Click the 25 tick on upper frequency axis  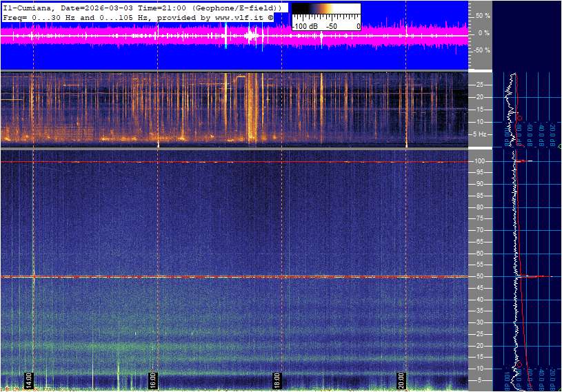click(x=480, y=85)
